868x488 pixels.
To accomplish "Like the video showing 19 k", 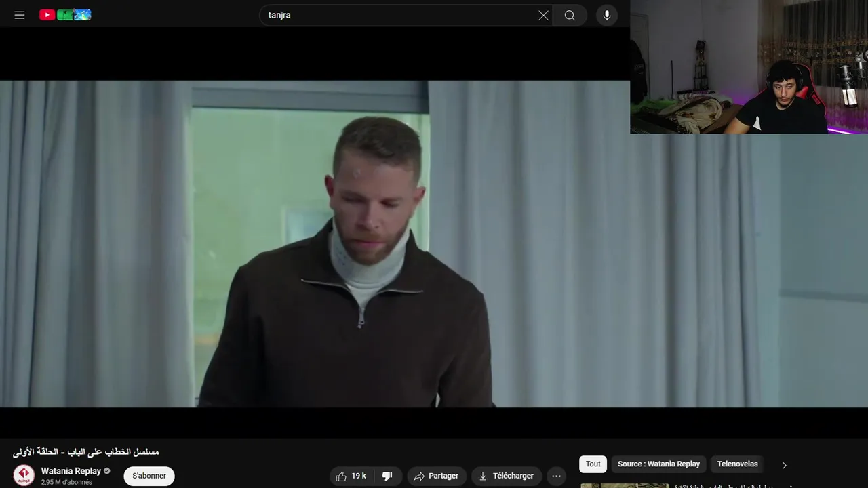I will pos(351,476).
